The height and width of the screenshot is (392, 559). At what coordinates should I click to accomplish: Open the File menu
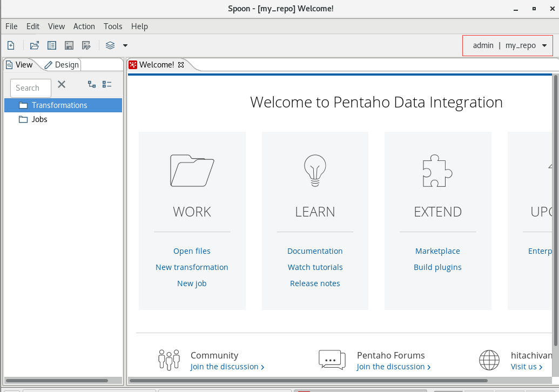coord(11,26)
